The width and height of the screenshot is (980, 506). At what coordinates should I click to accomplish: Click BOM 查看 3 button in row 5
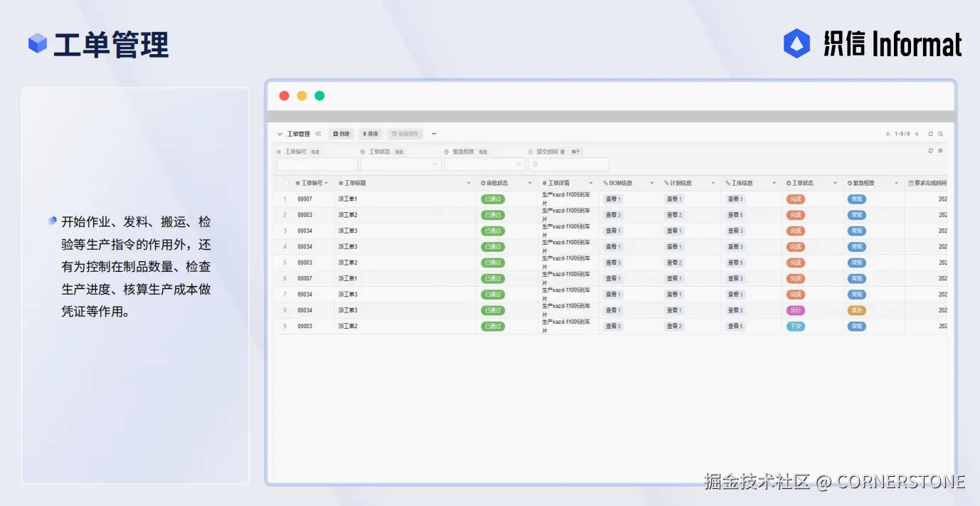(613, 263)
